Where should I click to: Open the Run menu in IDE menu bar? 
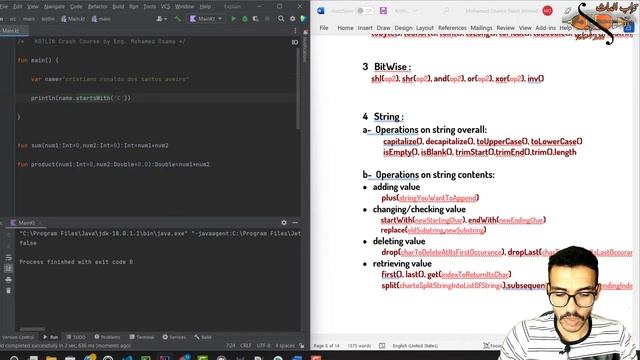point(133,7)
